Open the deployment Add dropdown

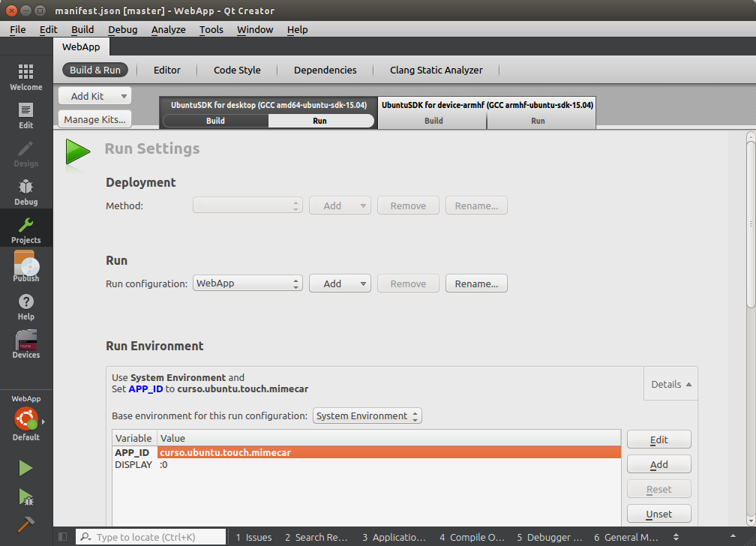(x=340, y=205)
